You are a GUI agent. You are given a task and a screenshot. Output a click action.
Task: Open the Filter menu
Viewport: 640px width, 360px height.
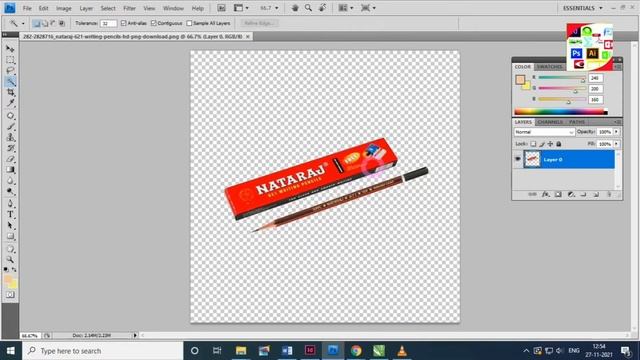129,8
